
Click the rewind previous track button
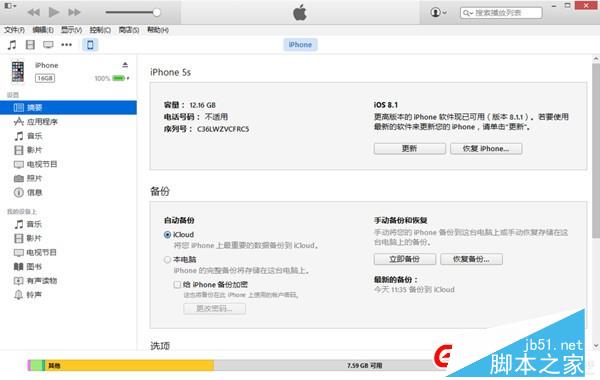[x=33, y=12]
